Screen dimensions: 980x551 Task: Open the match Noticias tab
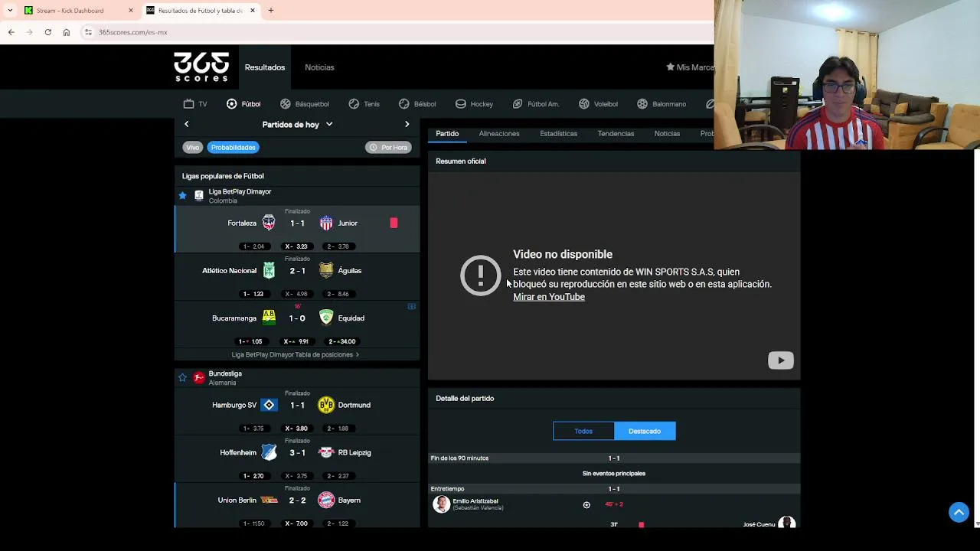pos(667,133)
